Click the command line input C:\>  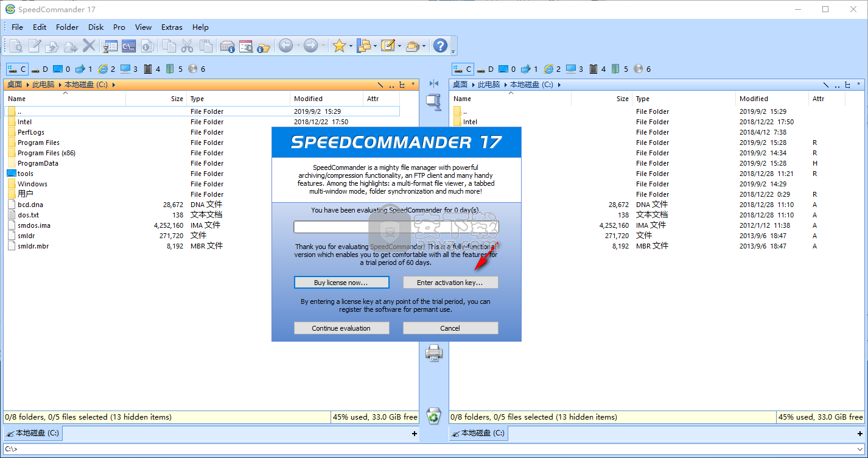[x=434, y=449]
